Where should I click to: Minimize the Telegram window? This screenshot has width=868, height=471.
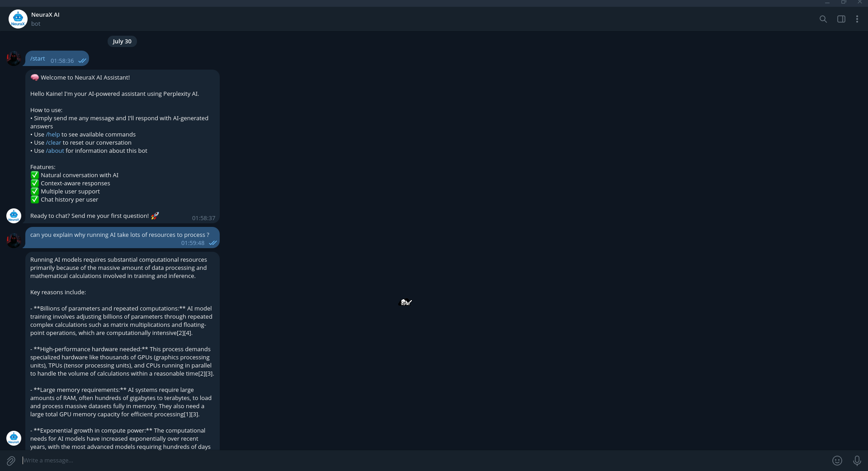click(x=827, y=2)
